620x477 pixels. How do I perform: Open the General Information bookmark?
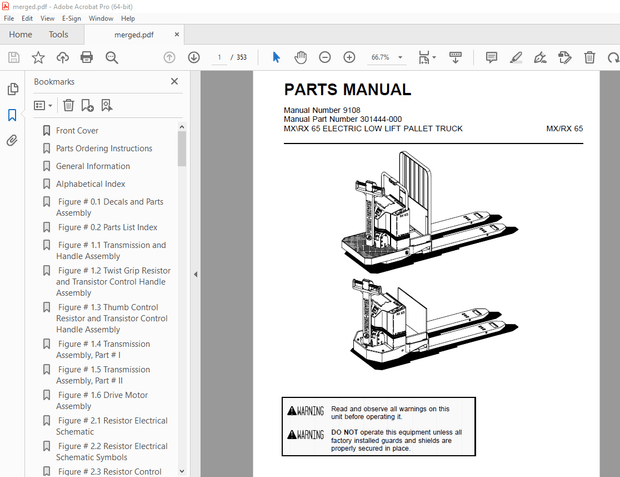tap(93, 166)
